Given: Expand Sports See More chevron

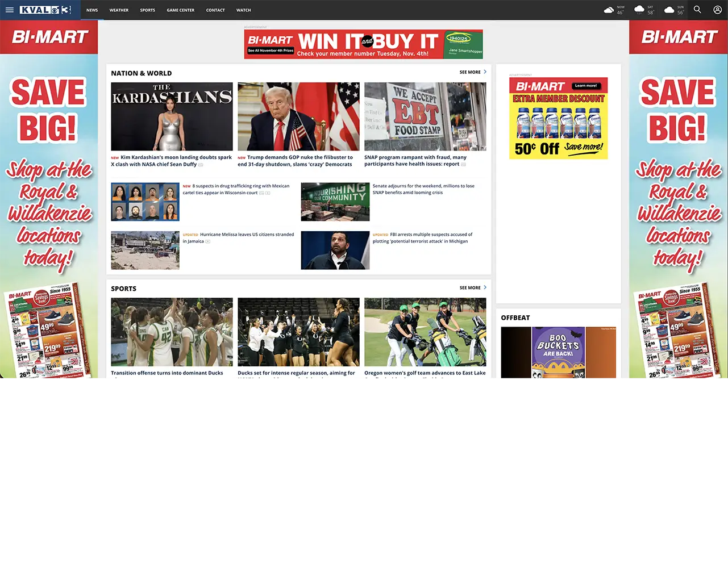Looking at the screenshot, I should point(485,288).
